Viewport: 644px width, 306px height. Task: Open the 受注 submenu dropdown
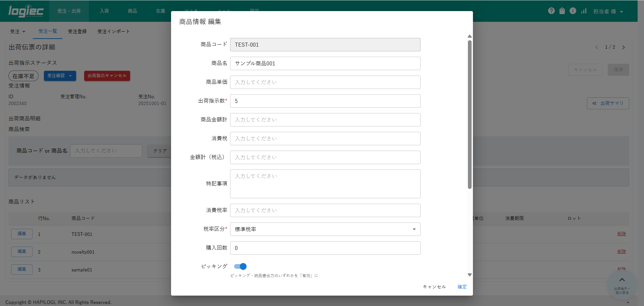[18, 32]
